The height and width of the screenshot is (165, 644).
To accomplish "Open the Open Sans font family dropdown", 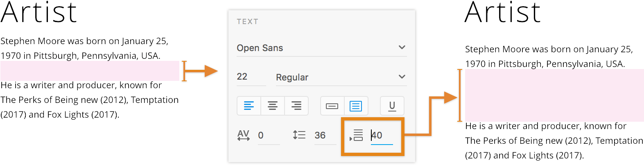I will [321, 48].
